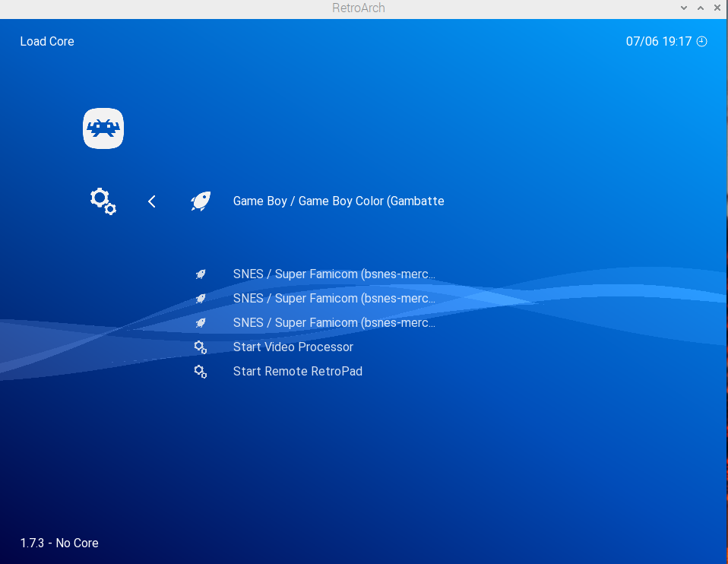Click the 07/06 19:17 date and time

pos(658,42)
